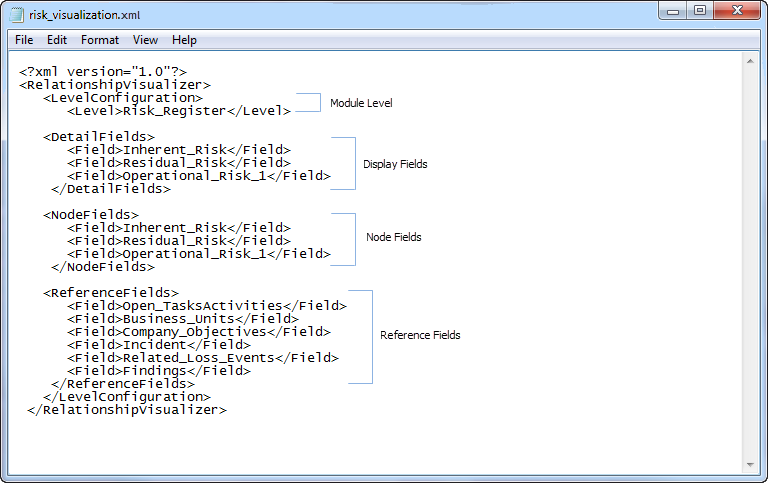The width and height of the screenshot is (768, 483).
Task: Click Operational_Risk_1 field under NodeFields
Action: (199, 254)
